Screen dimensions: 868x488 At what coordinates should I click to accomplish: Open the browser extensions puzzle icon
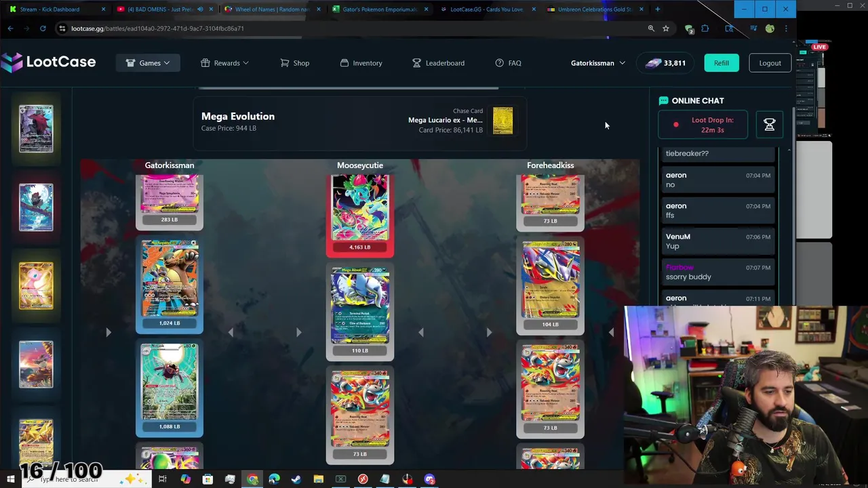[705, 28]
